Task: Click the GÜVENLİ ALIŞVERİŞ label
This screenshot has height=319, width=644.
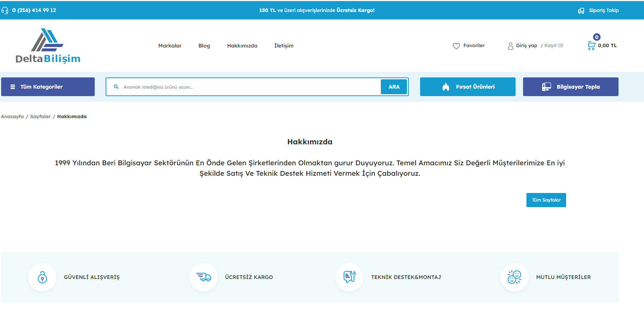Action: pos(92,277)
